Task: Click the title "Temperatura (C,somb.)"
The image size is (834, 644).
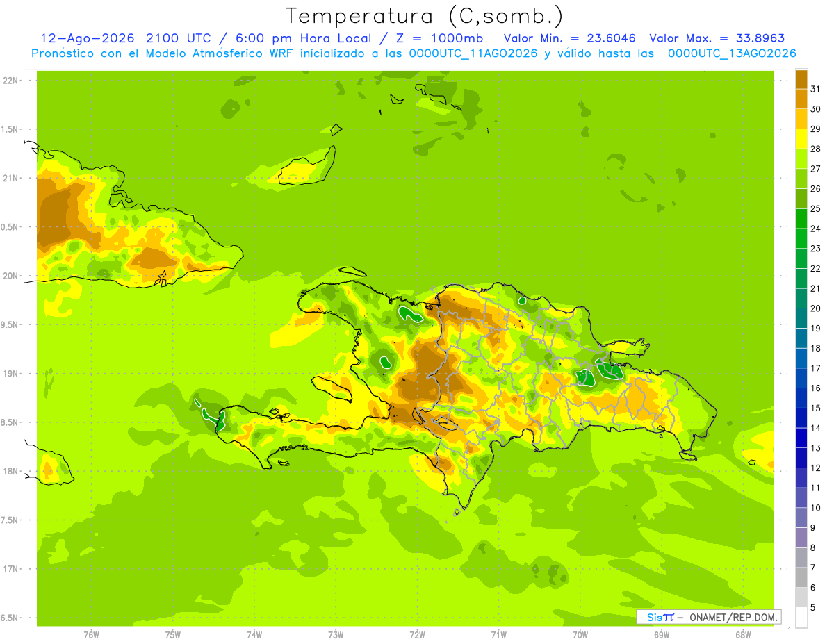Action: (424, 16)
